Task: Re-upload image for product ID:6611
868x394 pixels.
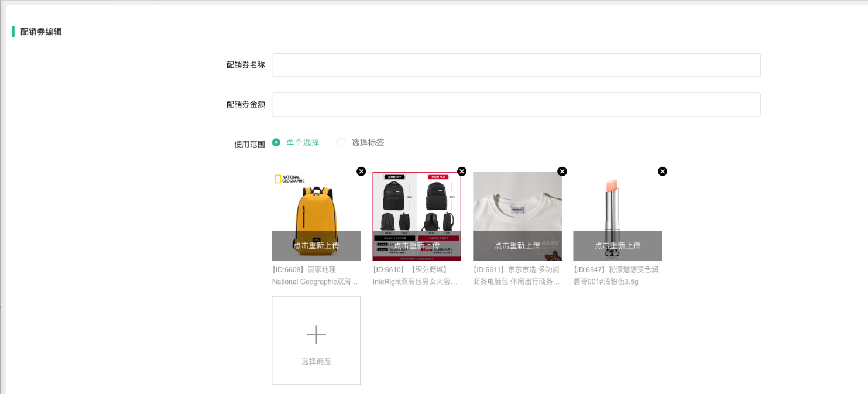Action: pos(517,245)
